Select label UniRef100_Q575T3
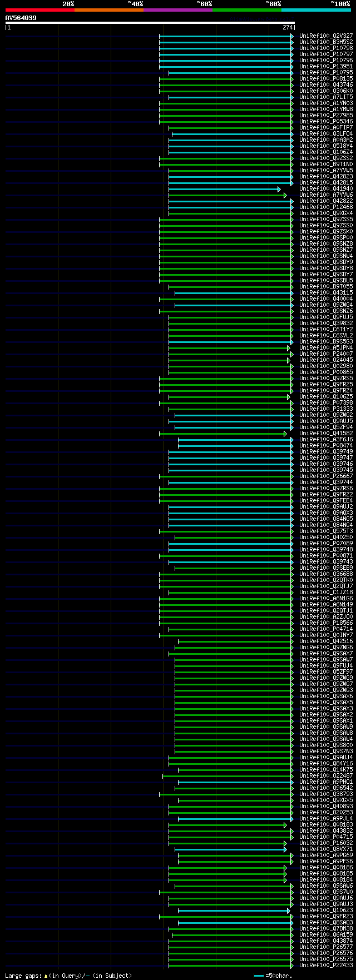This screenshot has height=980, width=356. point(326,531)
